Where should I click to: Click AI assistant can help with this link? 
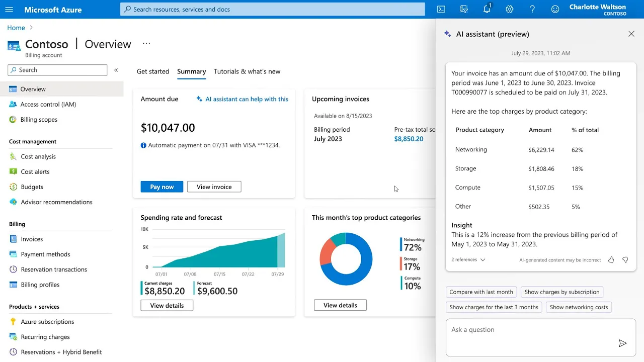pos(243,99)
